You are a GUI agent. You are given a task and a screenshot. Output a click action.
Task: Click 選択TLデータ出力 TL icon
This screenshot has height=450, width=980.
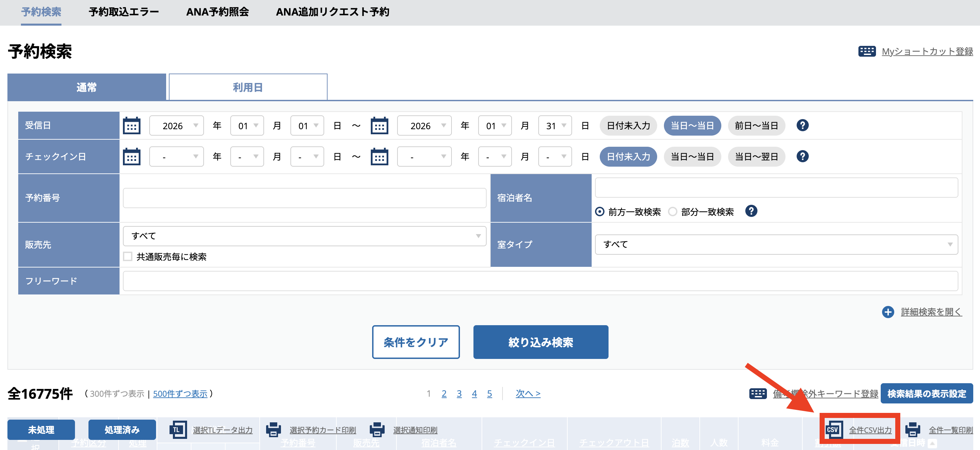tap(178, 430)
